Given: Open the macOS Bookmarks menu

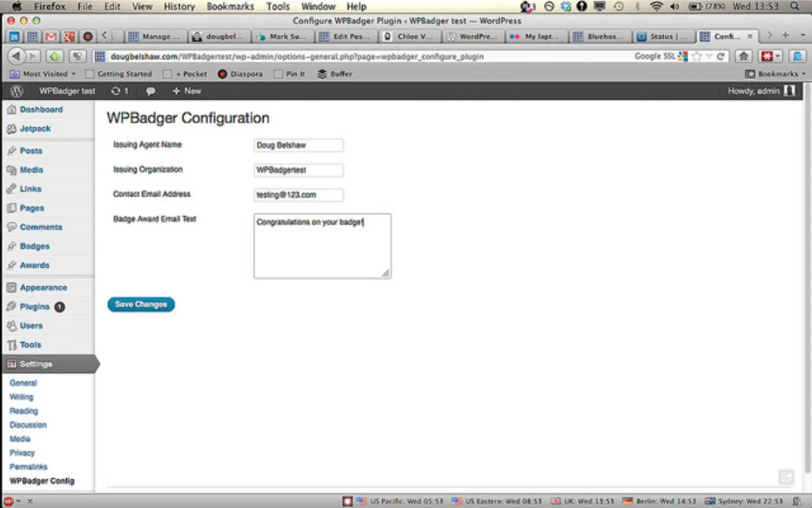Looking at the screenshot, I should click(230, 6).
